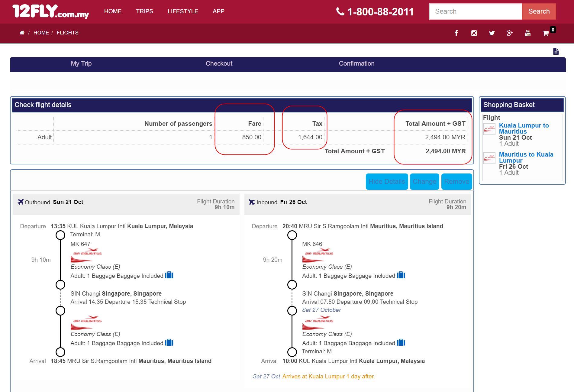Open Kuala Lumpur to Mauritius basket link
The width and height of the screenshot is (574, 392).
point(524,128)
